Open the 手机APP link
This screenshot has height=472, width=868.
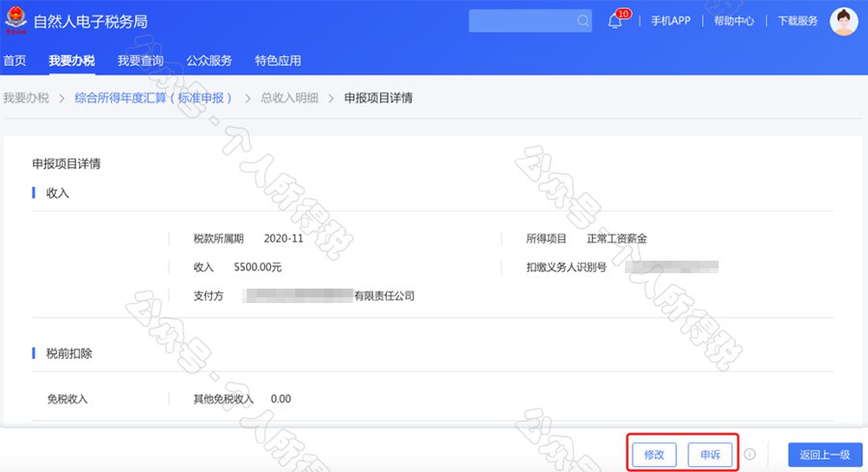pos(670,21)
